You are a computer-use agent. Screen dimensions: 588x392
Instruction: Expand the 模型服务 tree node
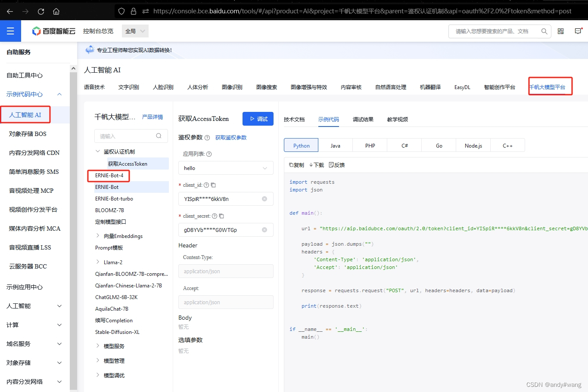click(98, 346)
